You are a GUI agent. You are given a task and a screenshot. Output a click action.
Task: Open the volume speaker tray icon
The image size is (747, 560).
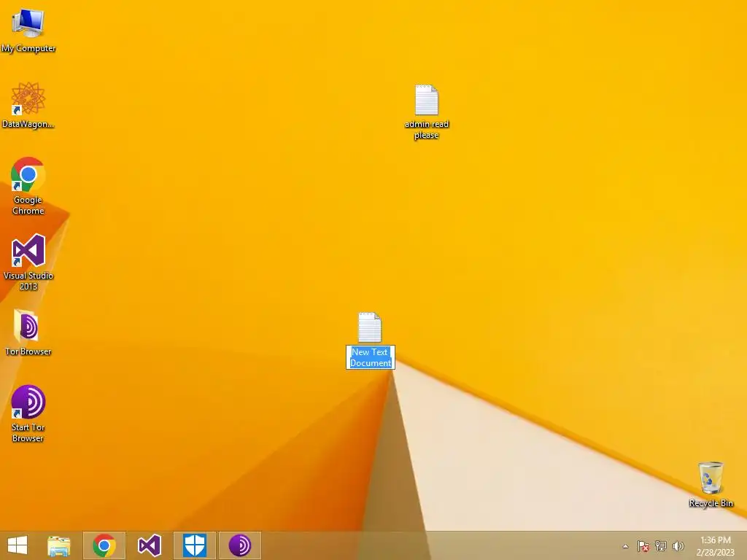678,546
